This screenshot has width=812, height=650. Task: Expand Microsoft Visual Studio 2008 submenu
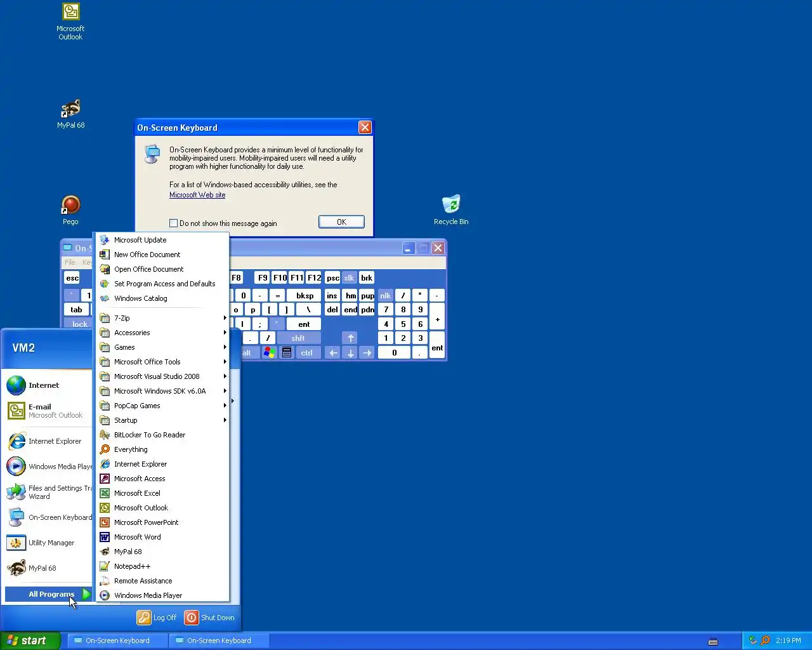click(x=162, y=376)
